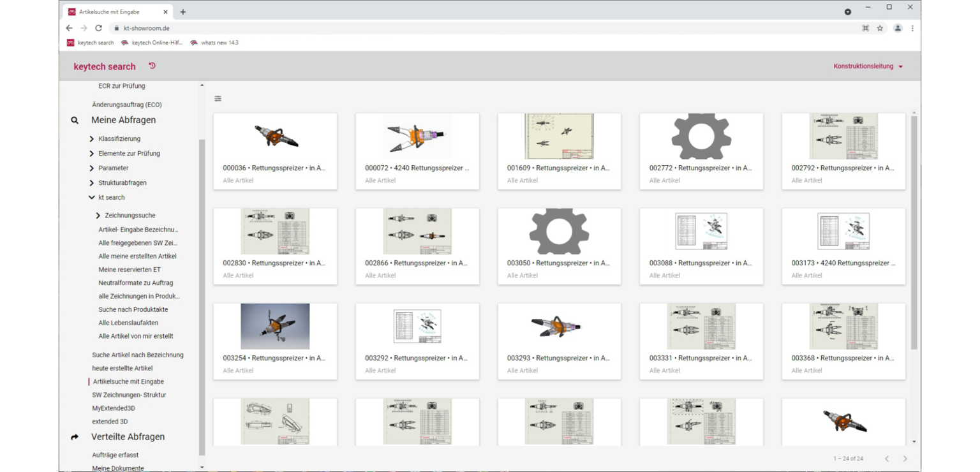Click the share arrow icon by Verteilte Abfragen
This screenshot has height=472, width=980.
point(75,437)
